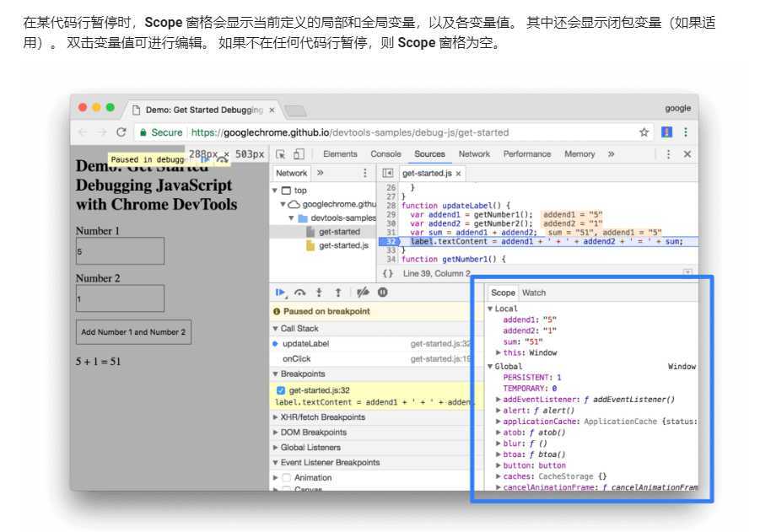Click pretty print curly braces icon
The height and width of the screenshot is (532, 760).
coord(387,273)
